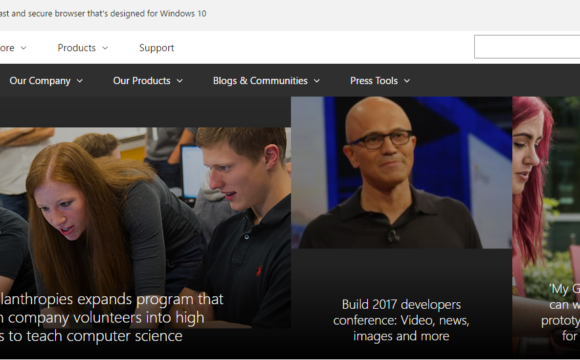The width and height of the screenshot is (580, 360).
Task: Open the Press Tools dropdown chevron
Action: [x=407, y=81]
